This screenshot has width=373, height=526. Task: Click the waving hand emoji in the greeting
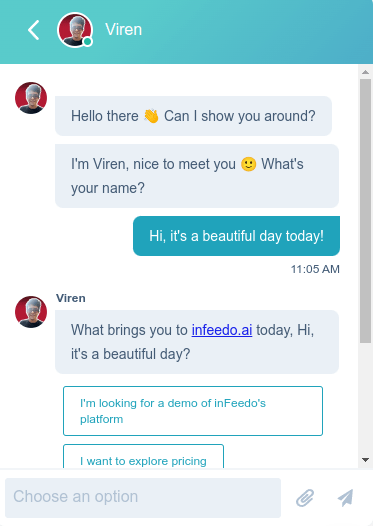pos(151,116)
